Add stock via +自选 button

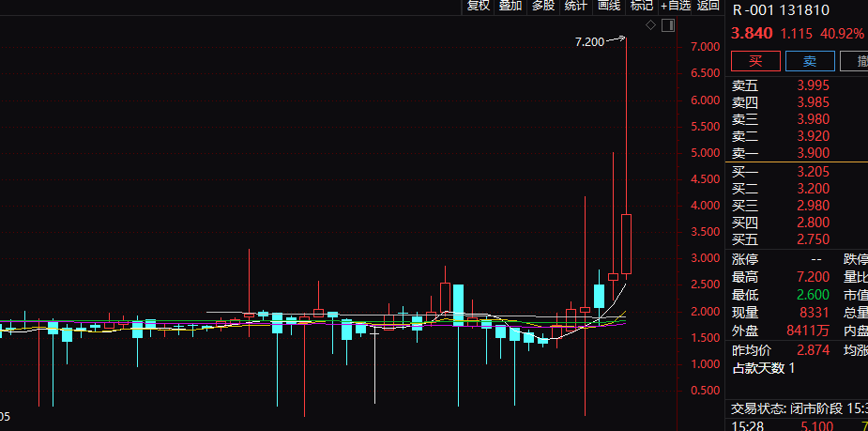pos(676,6)
